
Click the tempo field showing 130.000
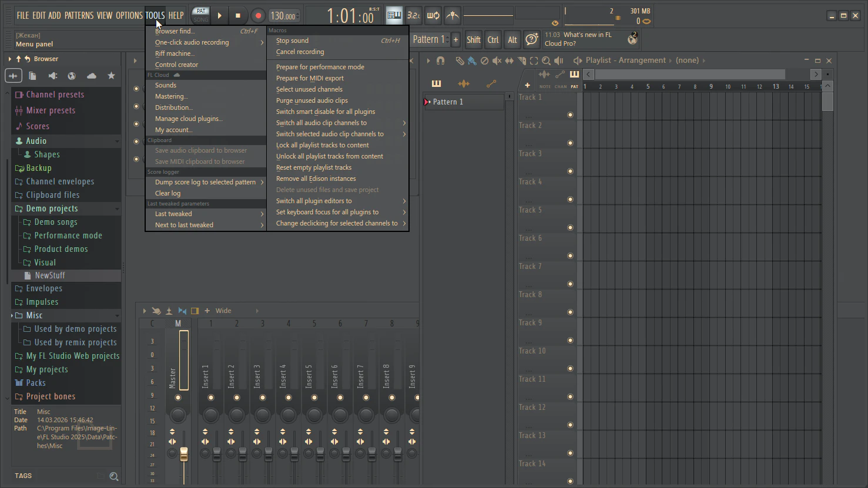pos(283,16)
